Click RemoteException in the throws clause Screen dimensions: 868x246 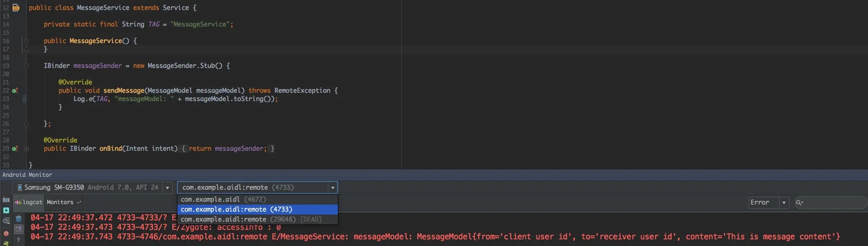click(302, 90)
